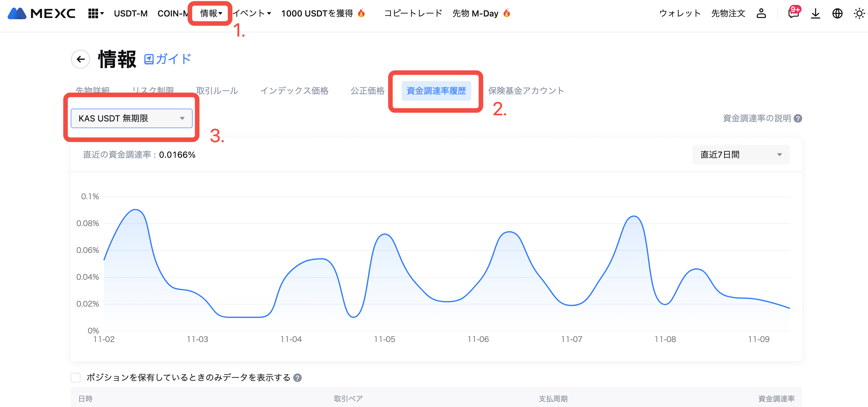
Task: Check the show-only-position-data checkbox
Action: [x=76, y=377]
